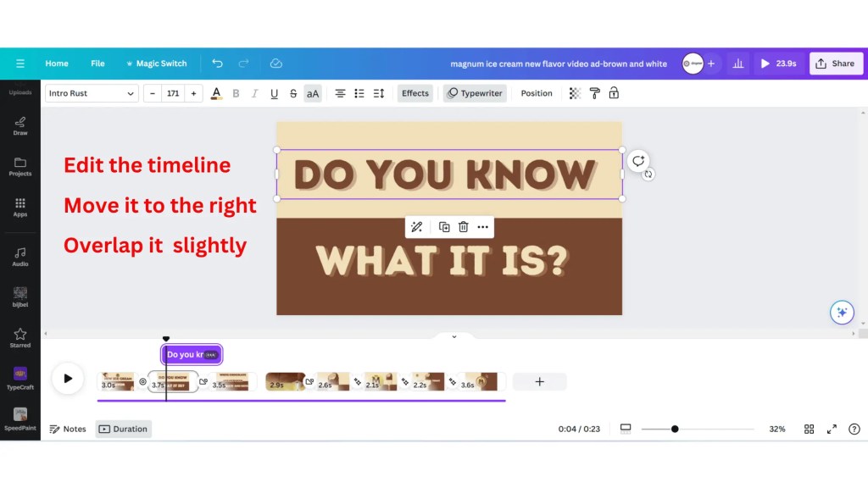The height and width of the screenshot is (488, 868).
Task: Delete the selected text with trash icon
Action: click(462, 227)
